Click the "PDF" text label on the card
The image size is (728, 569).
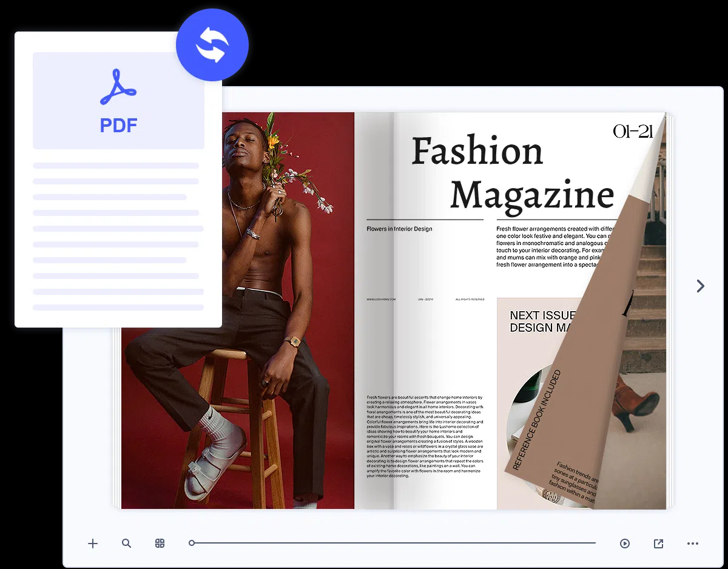pos(118,126)
